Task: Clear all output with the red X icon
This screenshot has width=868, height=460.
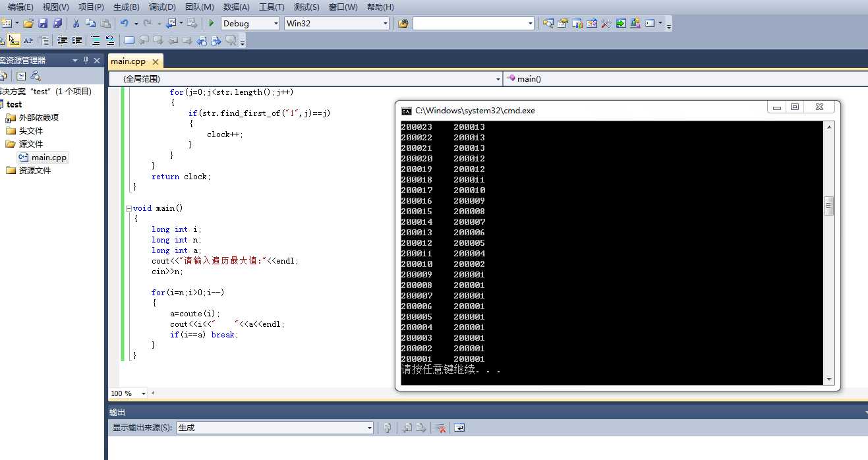Action: (x=441, y=428)
